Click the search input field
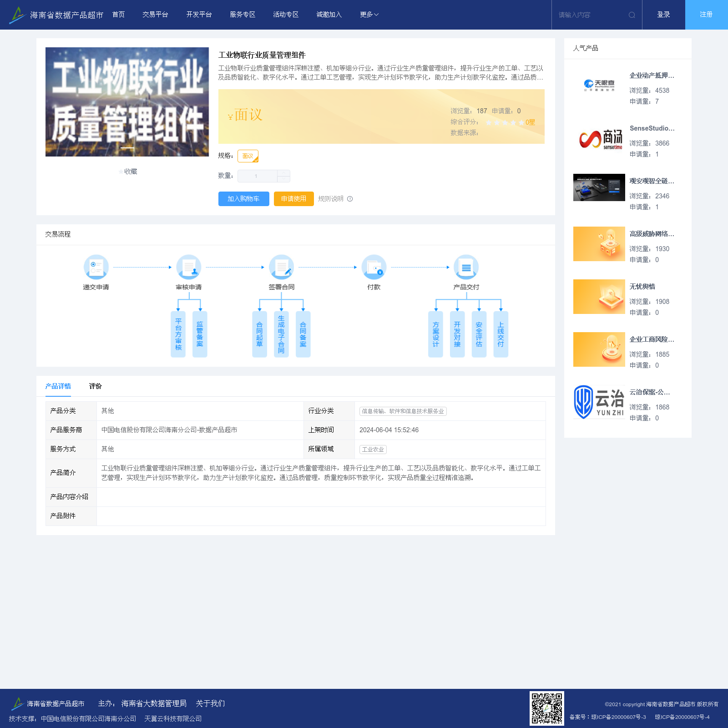The width and height of the screenshot is (728, 728). click(591, 15)
